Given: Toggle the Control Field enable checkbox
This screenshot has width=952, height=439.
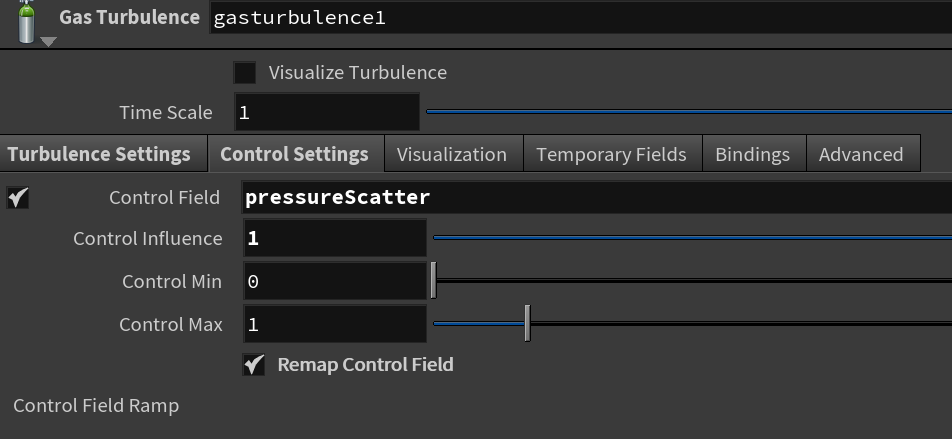Looking at the screenshot, I should pyautogui.click(x=18, y=197).
